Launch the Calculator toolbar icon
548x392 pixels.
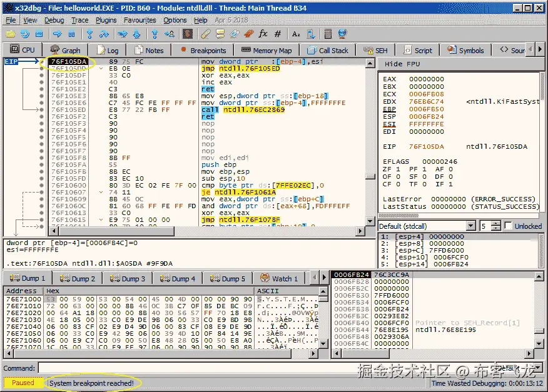328,34
